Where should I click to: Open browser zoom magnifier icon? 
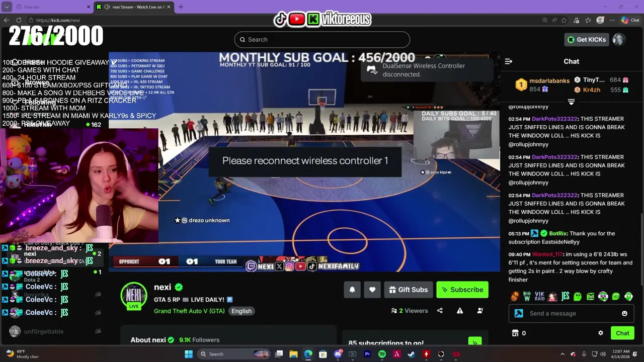[x=545, y=20]
